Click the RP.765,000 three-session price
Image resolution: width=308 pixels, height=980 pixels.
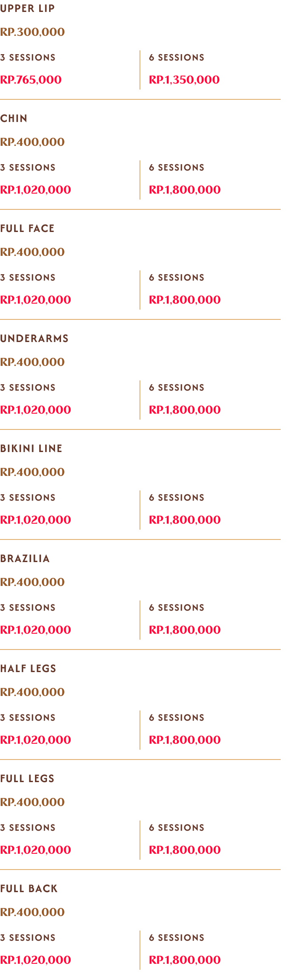[31, 80]
